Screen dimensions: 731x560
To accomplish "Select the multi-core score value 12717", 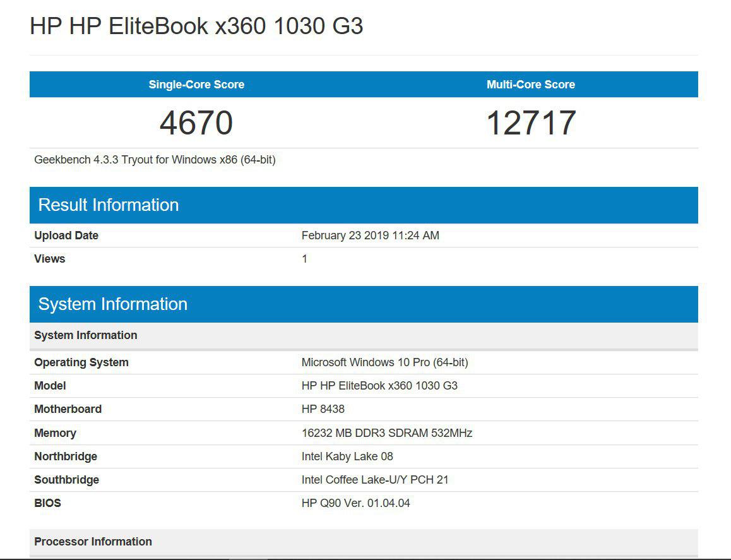I will 530,123.
